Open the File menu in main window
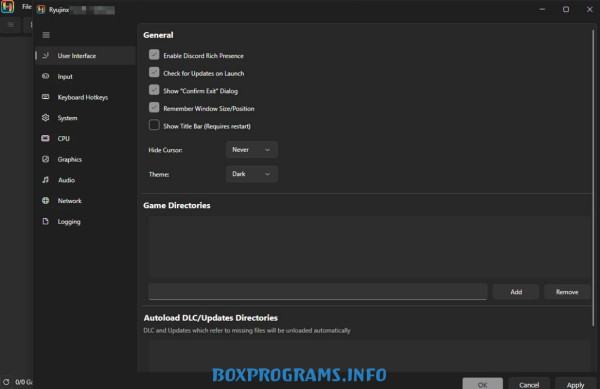The image size is (600, 389). (x=26, y=7)
